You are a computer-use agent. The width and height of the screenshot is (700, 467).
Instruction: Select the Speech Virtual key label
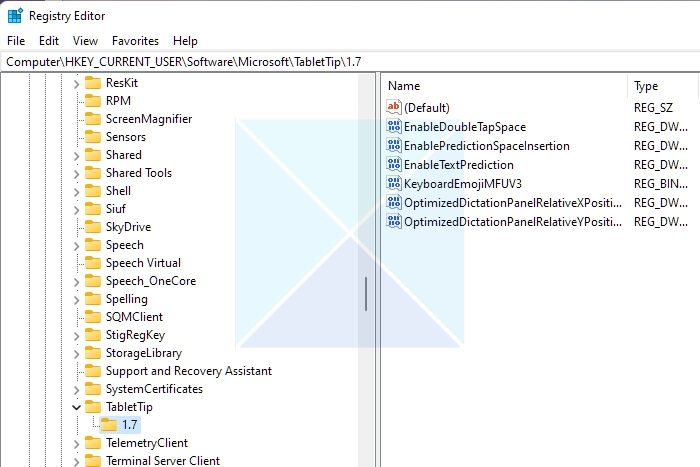tap(143, 263)
